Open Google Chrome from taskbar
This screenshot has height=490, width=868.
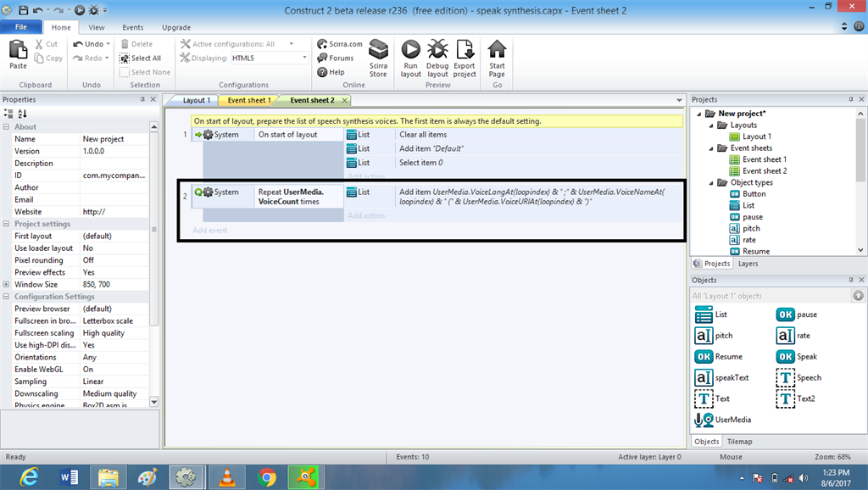(267, 477)
